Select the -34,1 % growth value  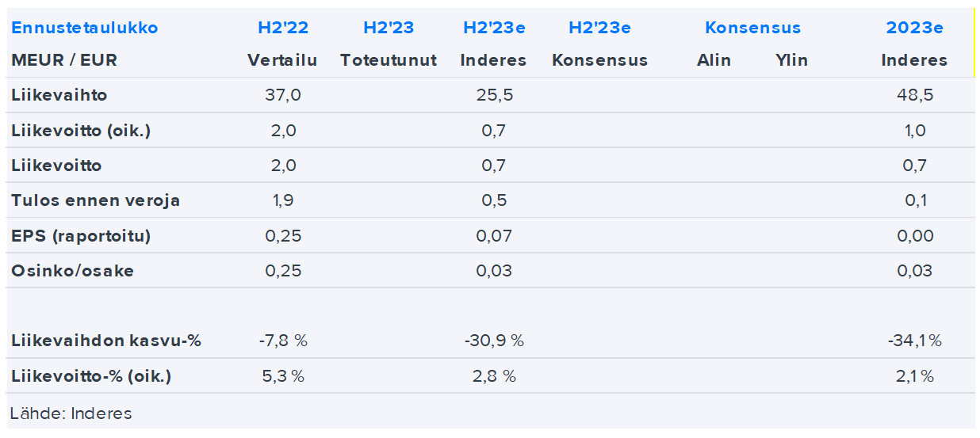(914, 341)
